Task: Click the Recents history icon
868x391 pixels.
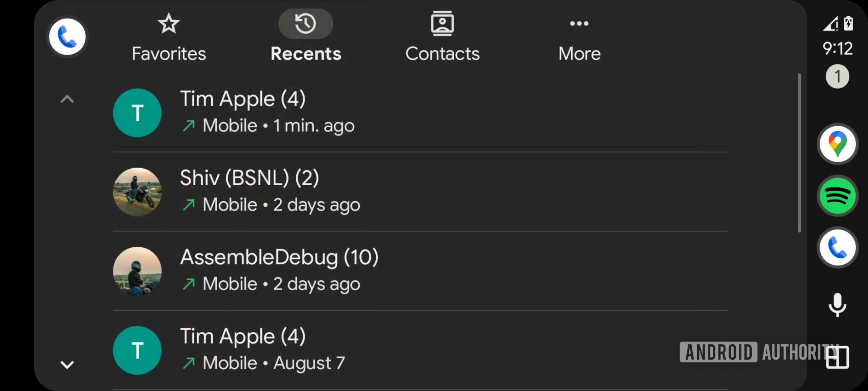Action: click(305, 23)
